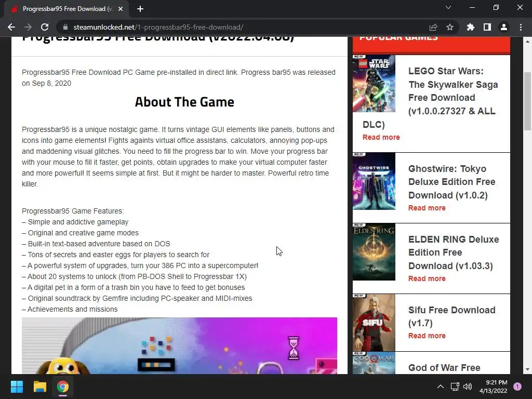Viewport: 532px width, 399px height.
Task: Open tab search chevron
Action: (448, 7)
